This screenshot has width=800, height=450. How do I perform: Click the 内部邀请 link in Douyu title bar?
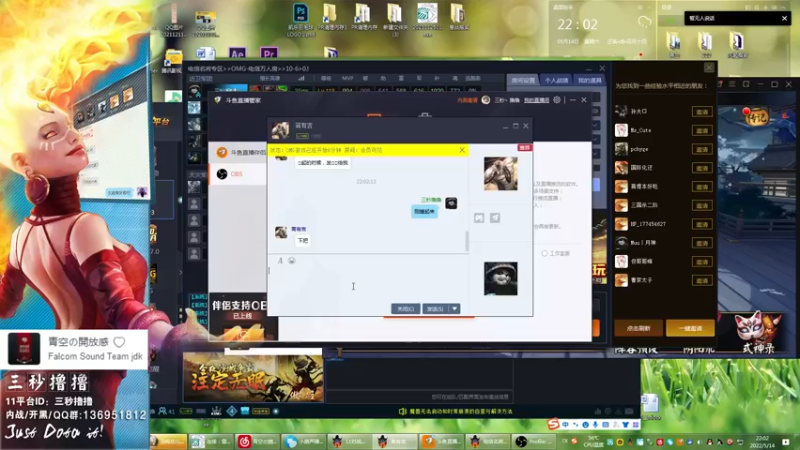point(467,100)
